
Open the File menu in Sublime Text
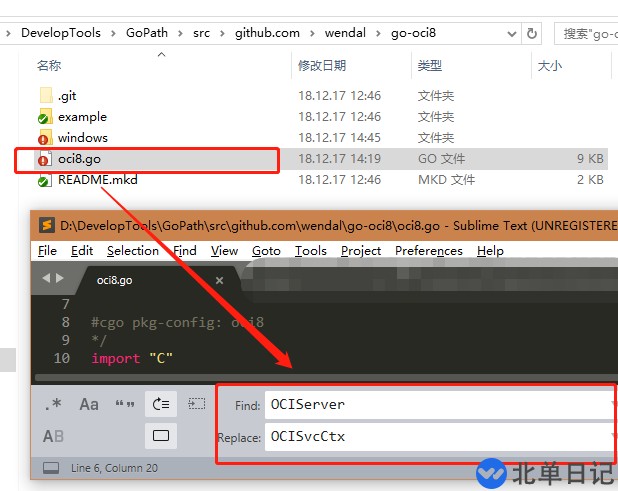tap(47, 251)
